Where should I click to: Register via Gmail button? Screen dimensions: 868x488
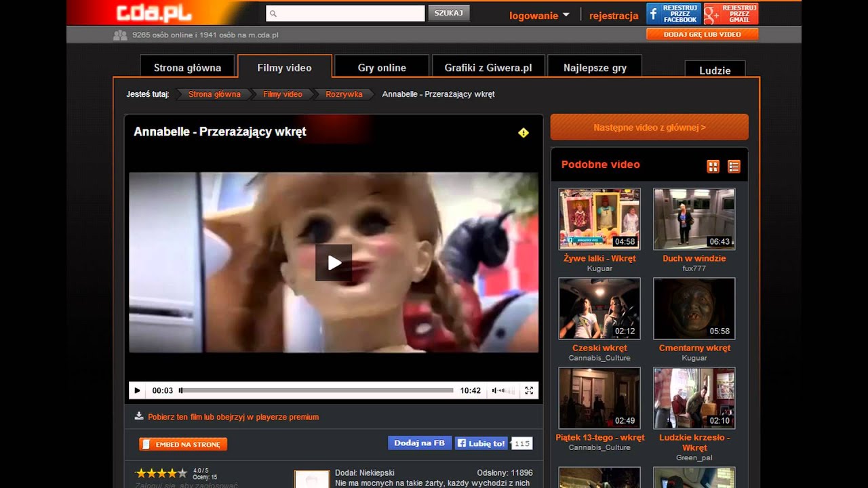pyautogui.click(x=731, y=14)
